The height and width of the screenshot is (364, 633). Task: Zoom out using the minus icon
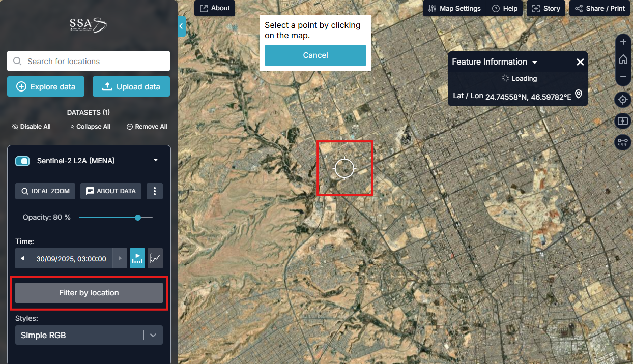pyautogui.click(x=623, y=77)
